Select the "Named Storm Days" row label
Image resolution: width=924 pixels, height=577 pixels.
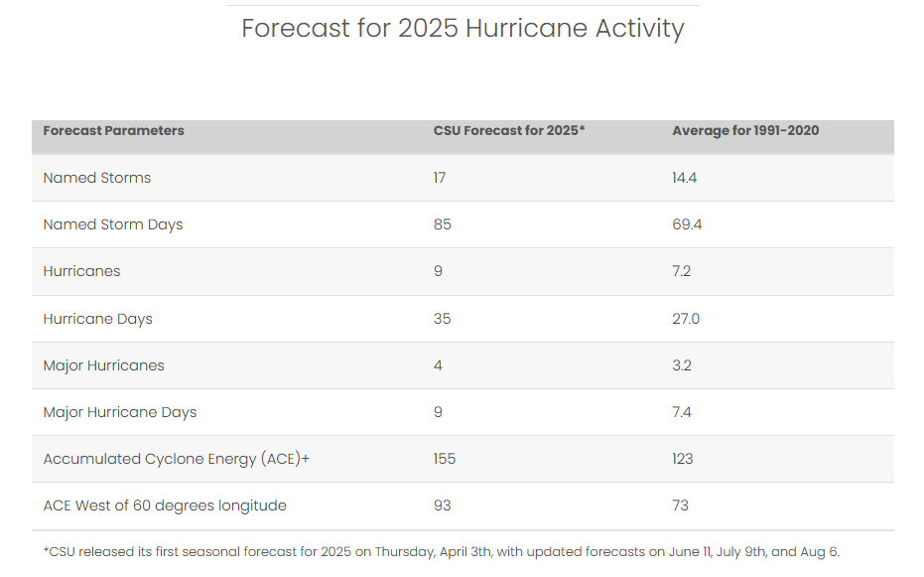click(113, 224)
